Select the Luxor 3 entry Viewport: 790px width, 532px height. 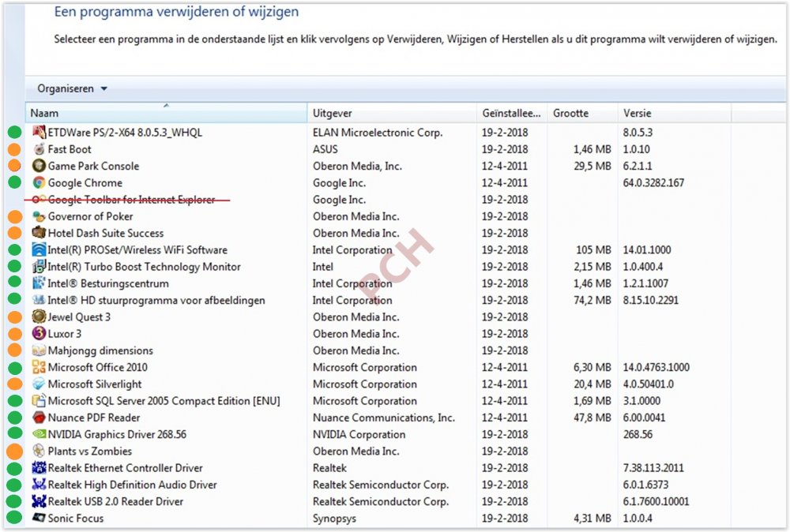pyautogui.click(x=65, y=334)
